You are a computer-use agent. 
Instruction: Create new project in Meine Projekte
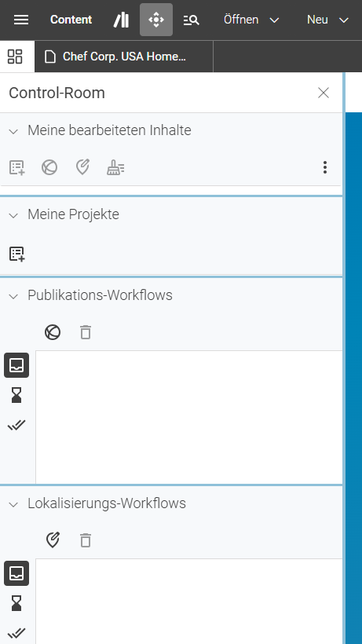[x=16, y=254]
